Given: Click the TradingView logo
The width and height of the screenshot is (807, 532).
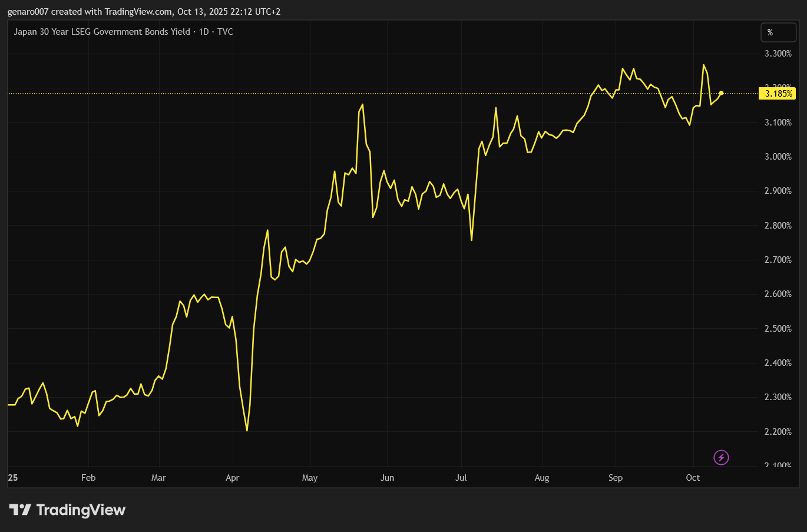Looking at the screenshot, I should tap(67, 510).
